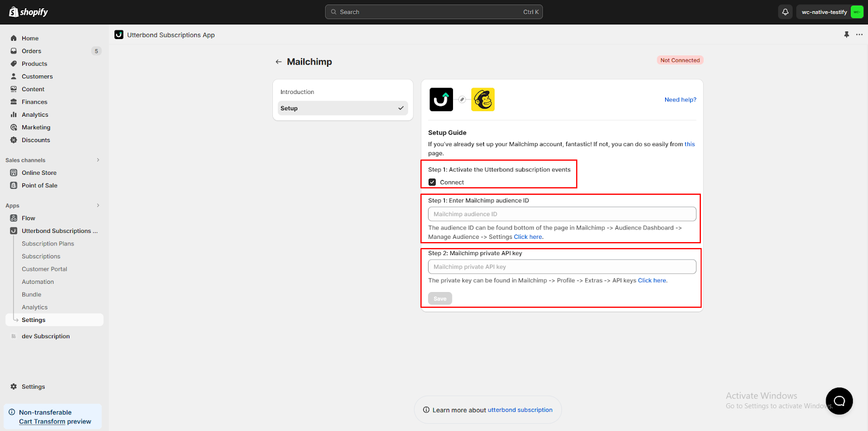The width and height of the screenshot is (868, 431).
Task: Click the Online Store icon
Action: pyautogui.click(x=14, y=173)
